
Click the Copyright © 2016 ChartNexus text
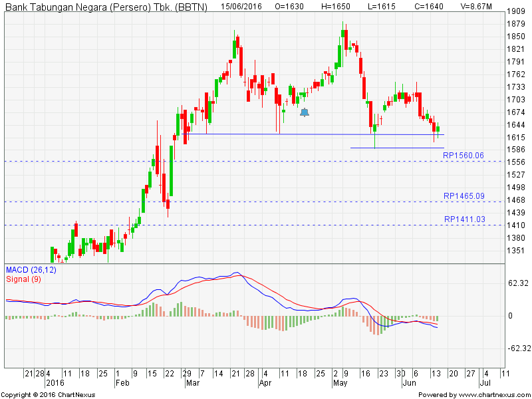[48, 395]
